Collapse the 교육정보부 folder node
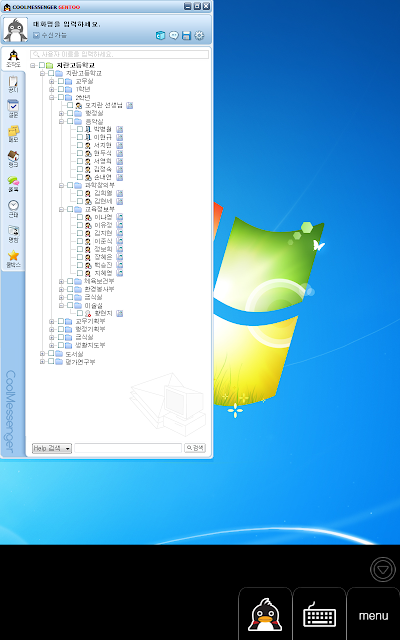 click(61, 209)
